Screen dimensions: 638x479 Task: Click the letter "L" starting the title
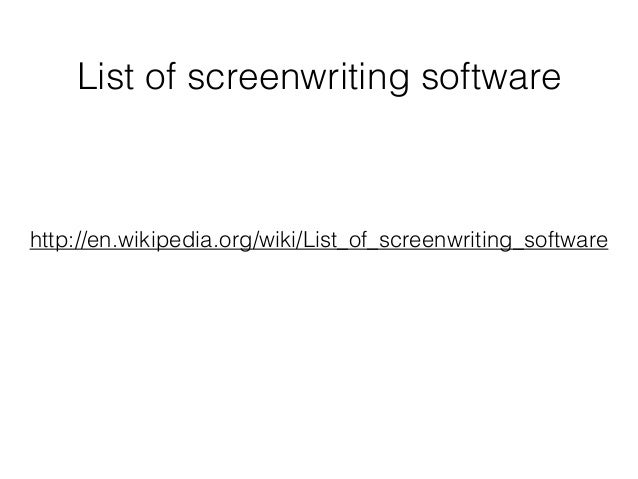point(86,76)
